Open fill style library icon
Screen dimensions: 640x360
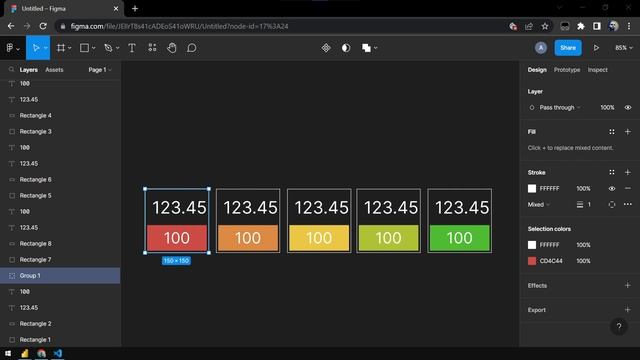pyautogui.click(x=611, y=132)
